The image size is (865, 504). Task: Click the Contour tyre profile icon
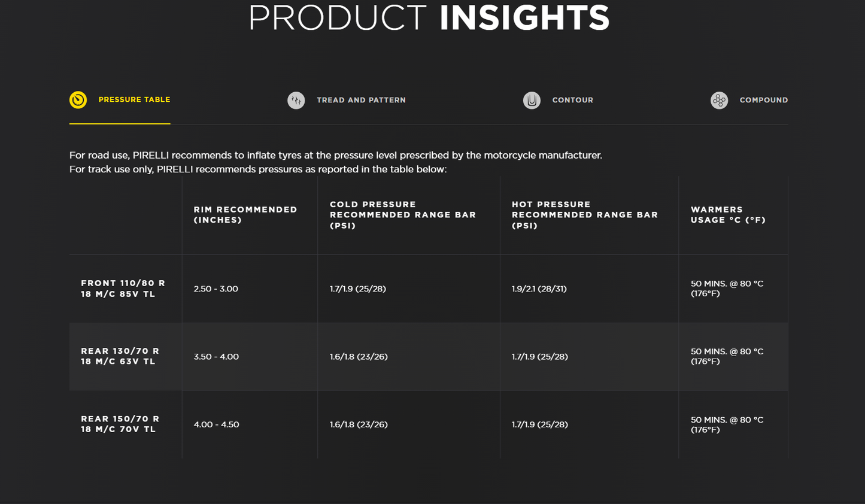pos(532,100)
